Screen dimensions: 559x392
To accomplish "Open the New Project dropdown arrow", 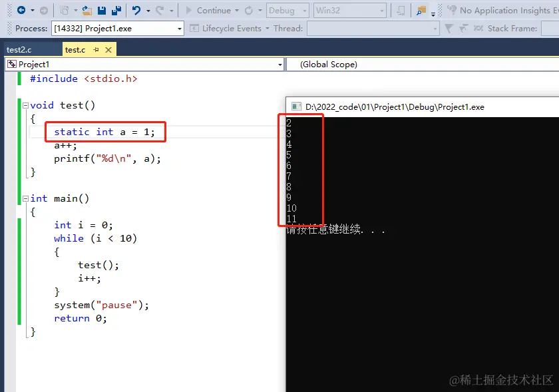I will pyautogui.click(x=76, y=11).
